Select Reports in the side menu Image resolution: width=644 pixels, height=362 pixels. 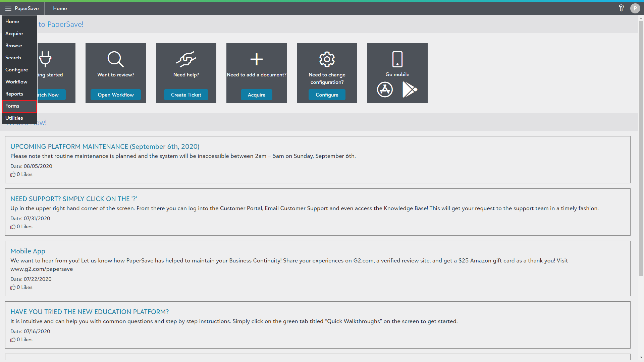19,94
